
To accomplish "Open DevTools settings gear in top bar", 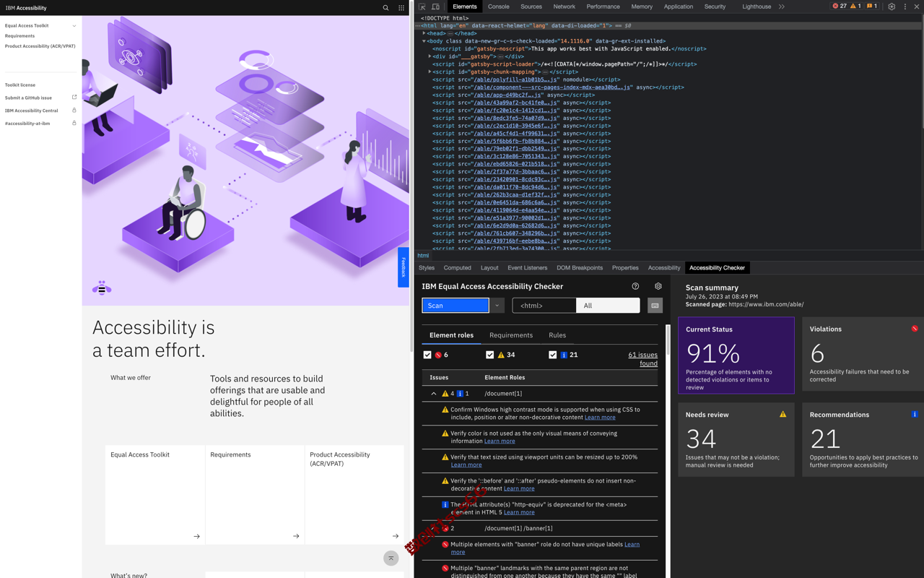I will [892, 7].
